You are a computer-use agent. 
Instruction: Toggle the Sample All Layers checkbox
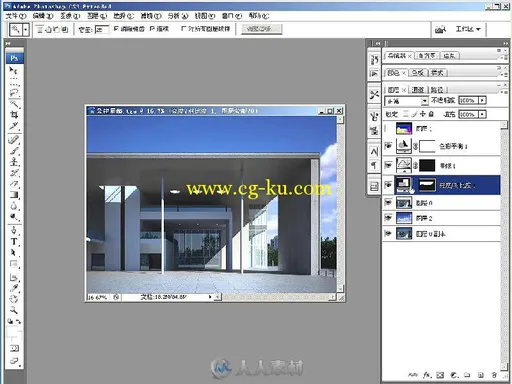[184, 29]
